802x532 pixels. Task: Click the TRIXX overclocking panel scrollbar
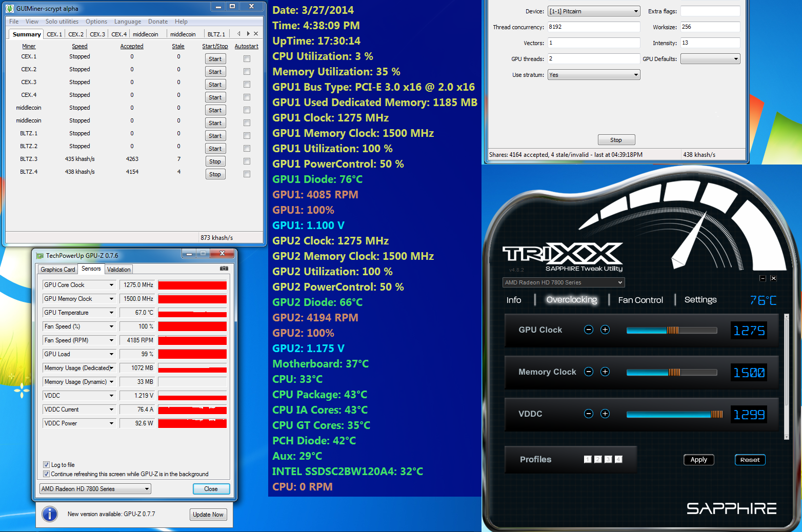click(787, 377)
